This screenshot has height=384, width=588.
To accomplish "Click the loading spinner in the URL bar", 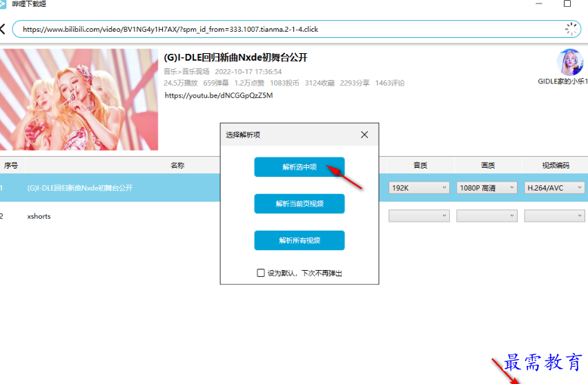I will 571,29.
